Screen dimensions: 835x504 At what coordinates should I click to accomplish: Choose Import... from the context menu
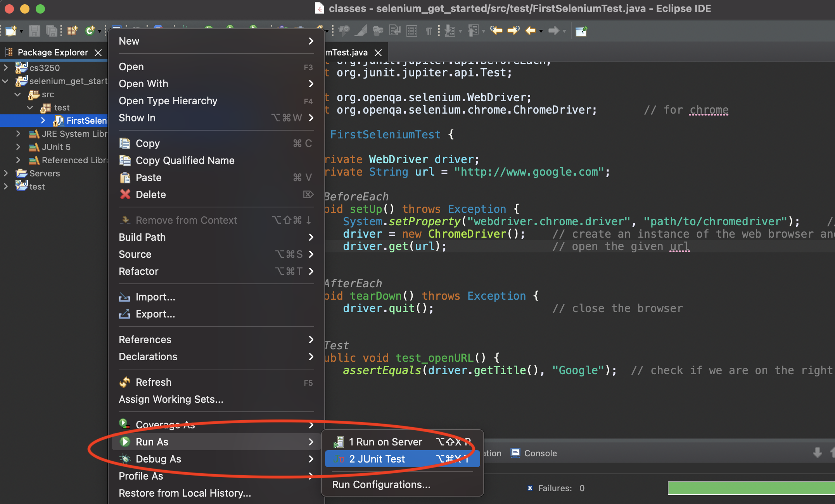pos(216,297)
